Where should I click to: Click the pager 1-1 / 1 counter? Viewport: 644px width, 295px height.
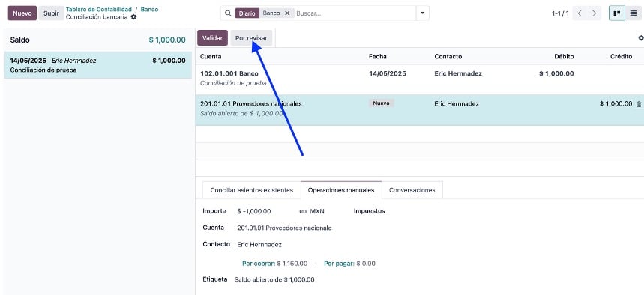point(560,13)
